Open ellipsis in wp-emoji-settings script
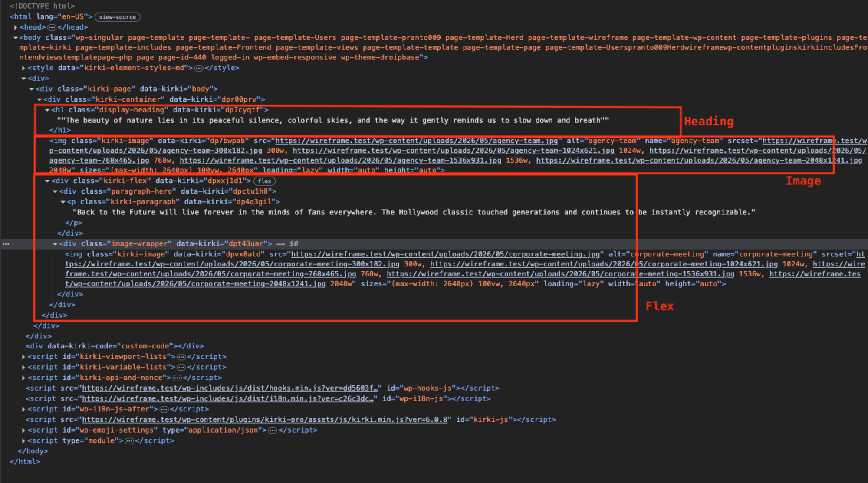This screenshot has width=868, height=483. click(272, 430)
